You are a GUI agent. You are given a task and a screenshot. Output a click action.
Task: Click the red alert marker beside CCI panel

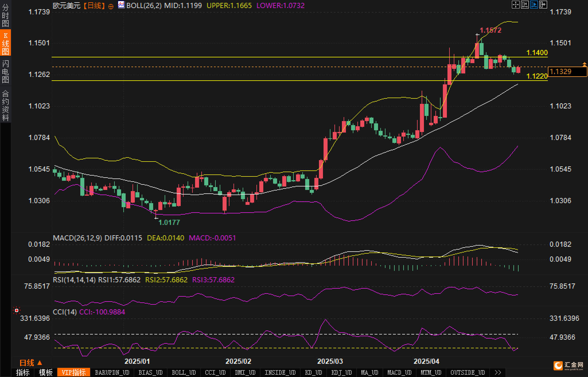pos(17,310)
